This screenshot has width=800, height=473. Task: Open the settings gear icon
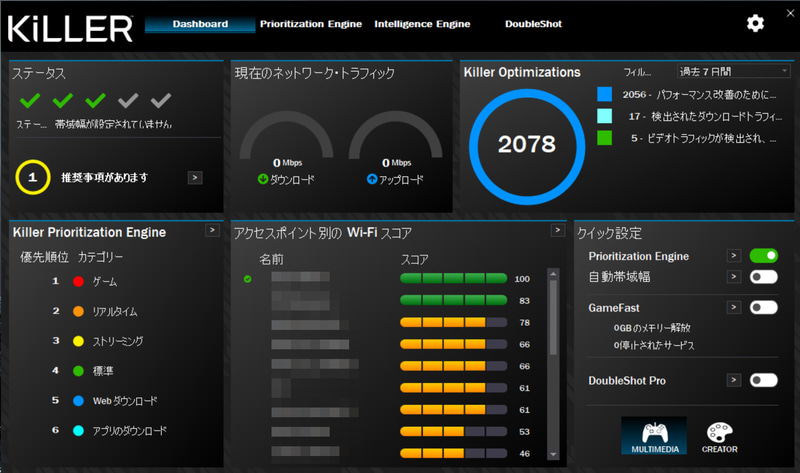click(x=755, y=23)
